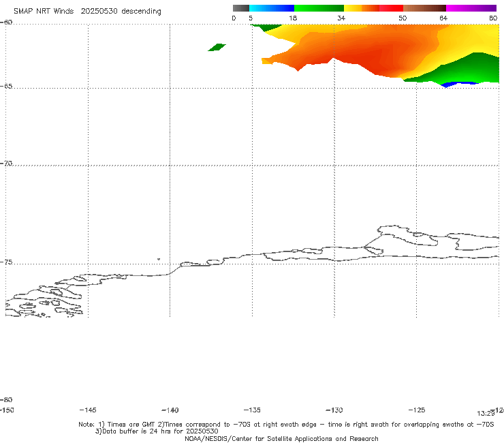Click the latitude label -75

[x=6, y=262]
